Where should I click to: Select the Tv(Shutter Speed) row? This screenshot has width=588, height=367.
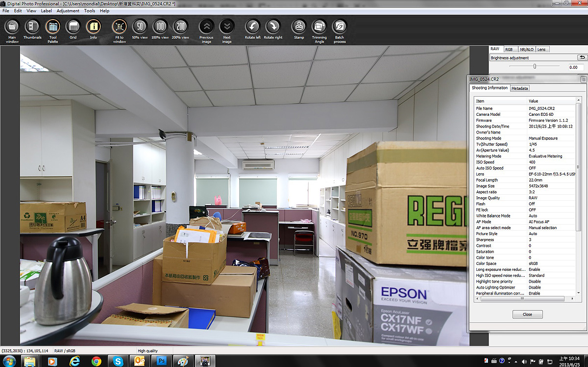tap(525, 144)
